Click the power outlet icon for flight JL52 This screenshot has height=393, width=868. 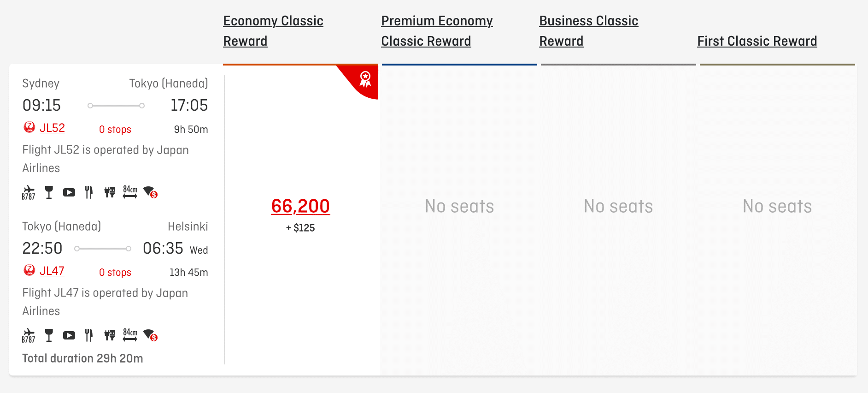pyautogui.click(x=110, y=192)
